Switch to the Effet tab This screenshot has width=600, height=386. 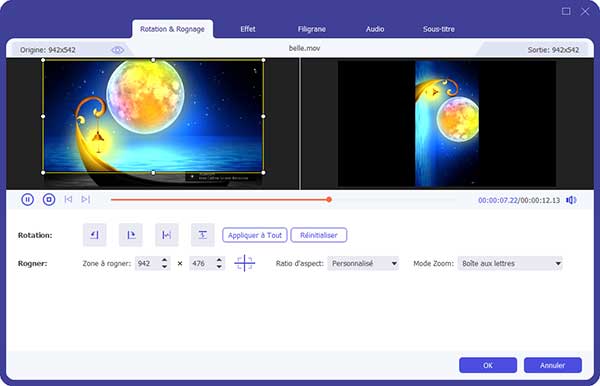click(248, 29)
